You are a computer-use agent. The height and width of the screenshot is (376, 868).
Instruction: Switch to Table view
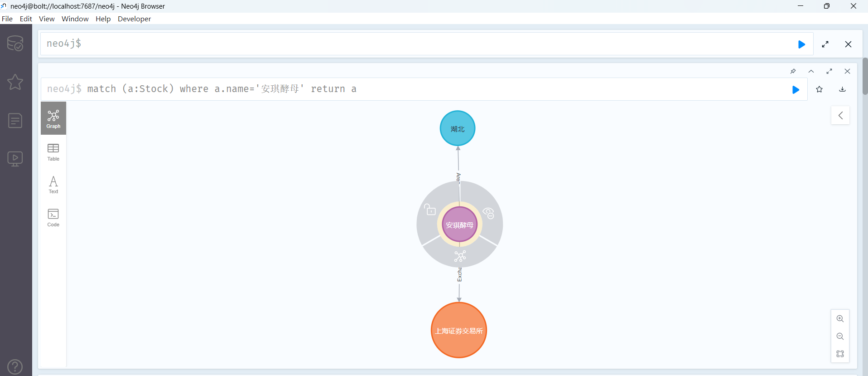53,152
